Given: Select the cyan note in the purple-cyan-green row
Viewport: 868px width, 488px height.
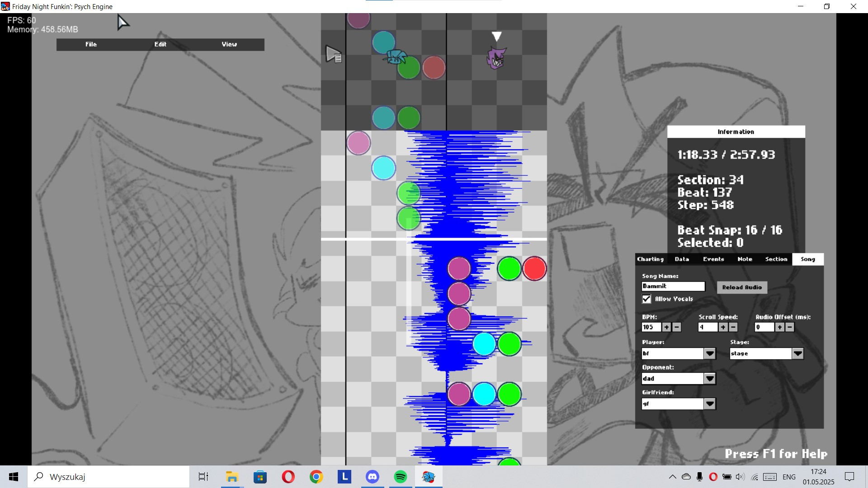Looking at the screenshot, I should coord(484,394).
